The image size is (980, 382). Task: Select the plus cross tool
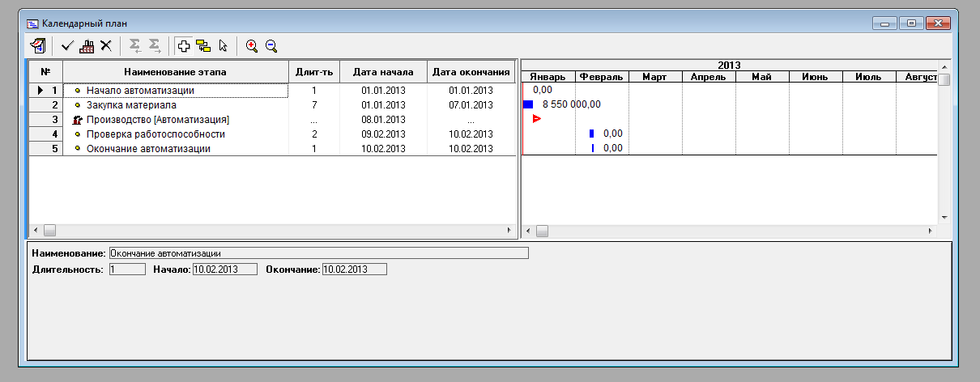(x=185, y=46)
